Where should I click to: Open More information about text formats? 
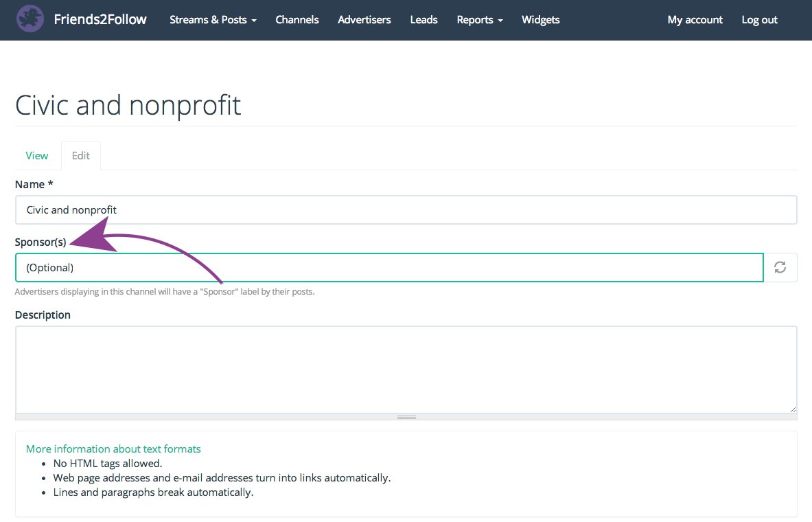pos(113,449)
